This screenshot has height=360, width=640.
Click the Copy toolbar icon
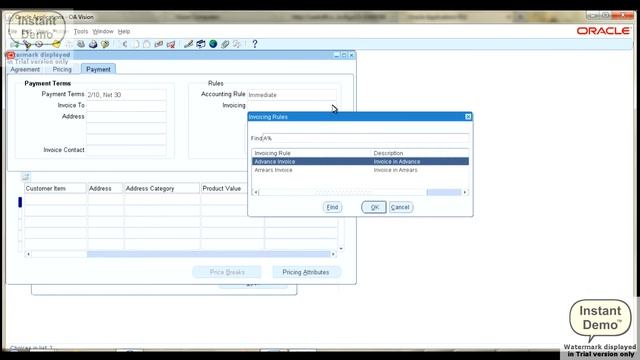click(x=136, y=44)
